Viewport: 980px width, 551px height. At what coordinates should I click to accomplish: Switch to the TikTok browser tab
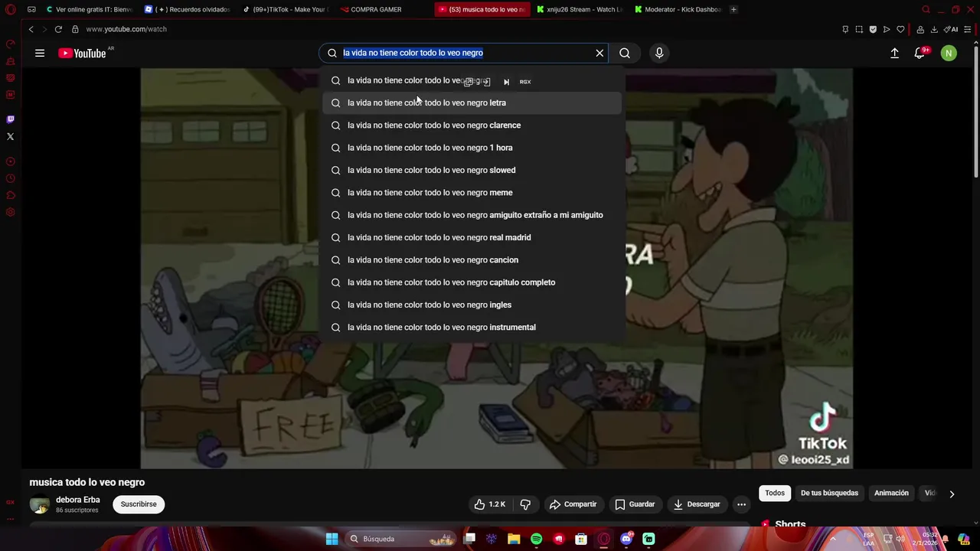(x=286, y=9)
